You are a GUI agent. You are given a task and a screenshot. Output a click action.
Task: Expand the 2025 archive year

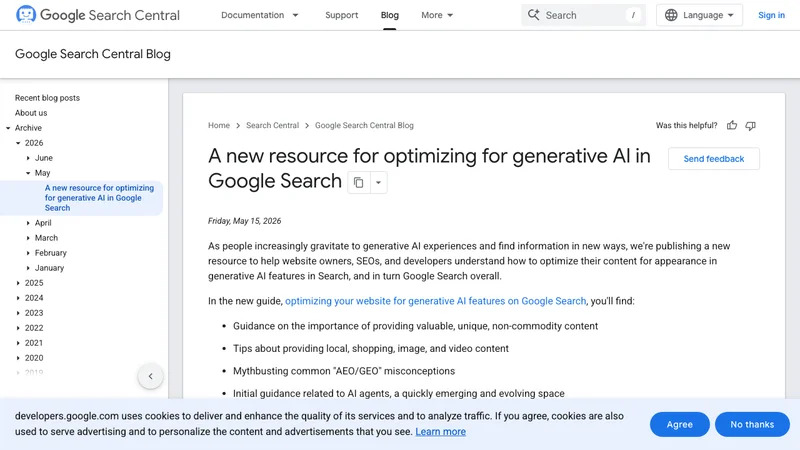18,283
